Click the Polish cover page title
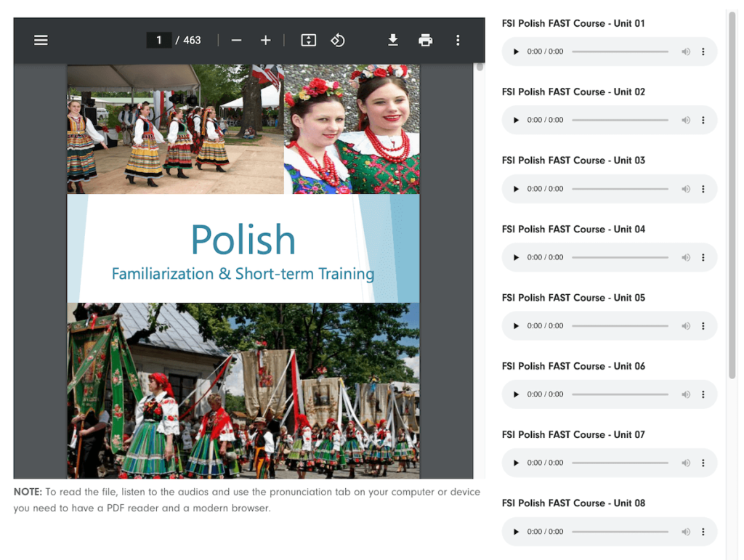Viewport: 744px width, 560px height. [243, 240]
